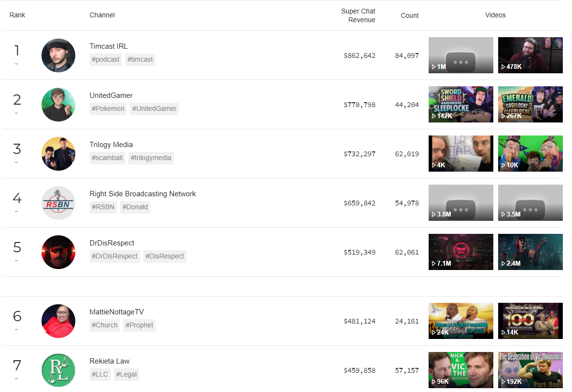Choose the #Legal tag
Screen dimensions: 572x392
[x=126, y=374]
